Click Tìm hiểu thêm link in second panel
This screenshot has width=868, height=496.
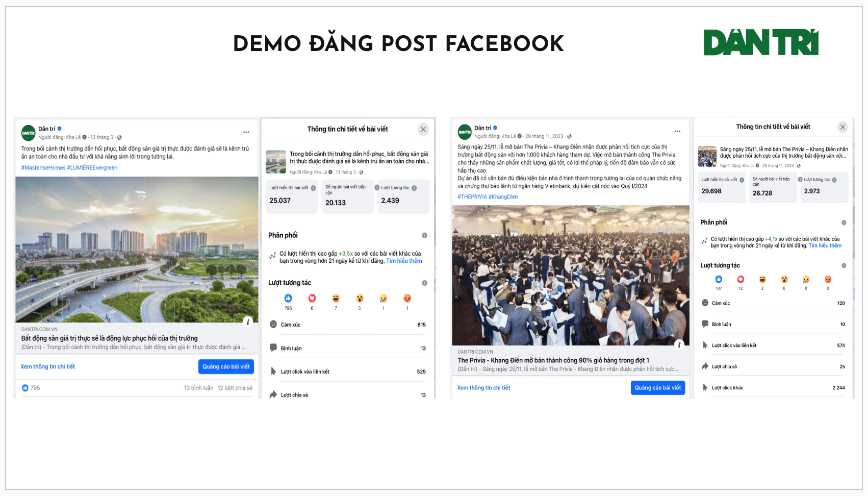[825, 245]
